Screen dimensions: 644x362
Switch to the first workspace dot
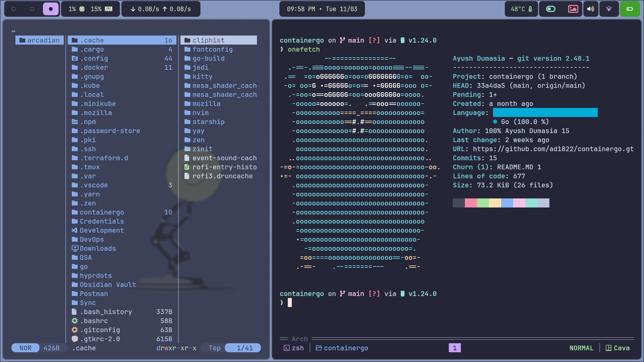[x=14, y=9]
